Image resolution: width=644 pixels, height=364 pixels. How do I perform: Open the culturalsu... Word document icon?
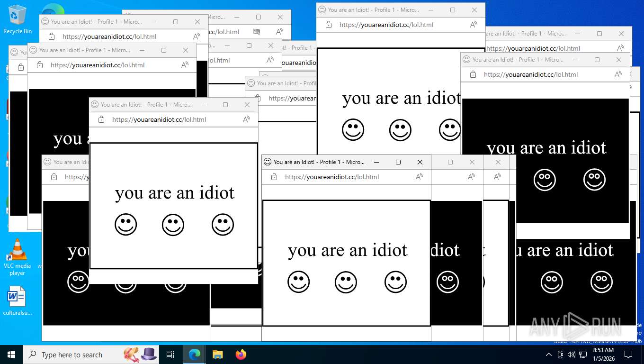pos(18,301)
